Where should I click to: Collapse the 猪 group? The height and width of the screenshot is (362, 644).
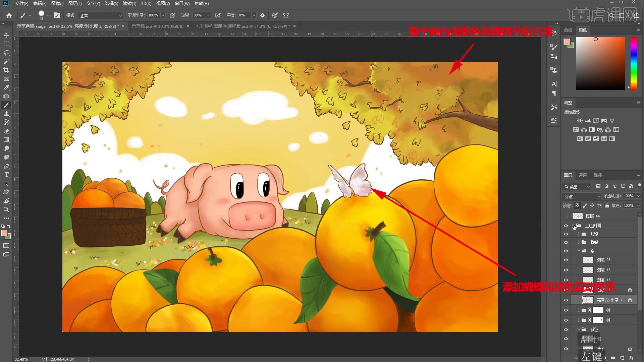tap(579, 251)
